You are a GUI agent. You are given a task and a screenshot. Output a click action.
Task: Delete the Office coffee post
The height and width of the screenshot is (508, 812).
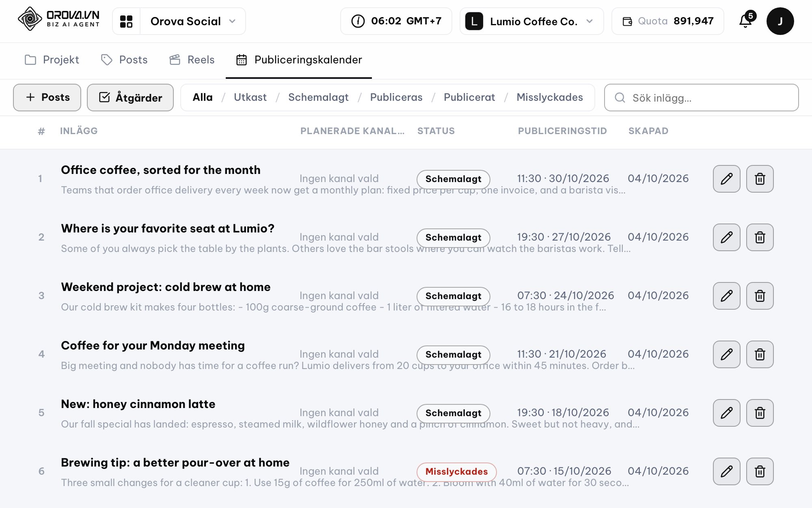[x=760, y=179]
